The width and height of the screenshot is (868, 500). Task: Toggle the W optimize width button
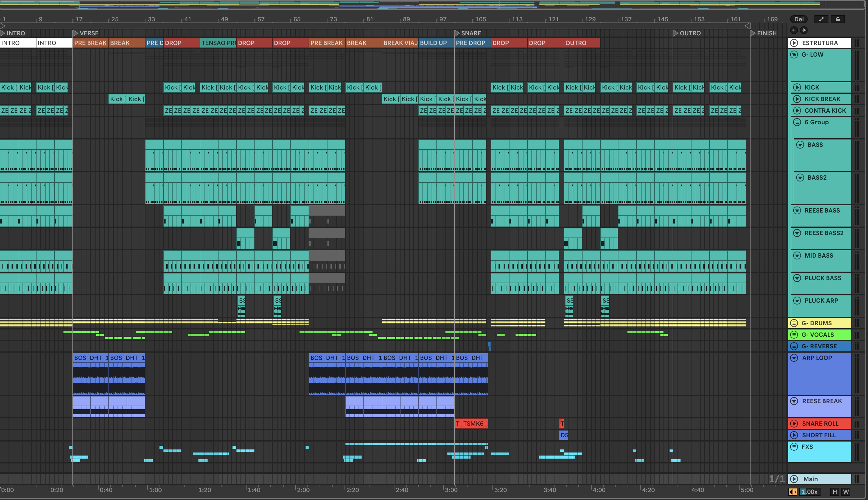click(846, 492)
